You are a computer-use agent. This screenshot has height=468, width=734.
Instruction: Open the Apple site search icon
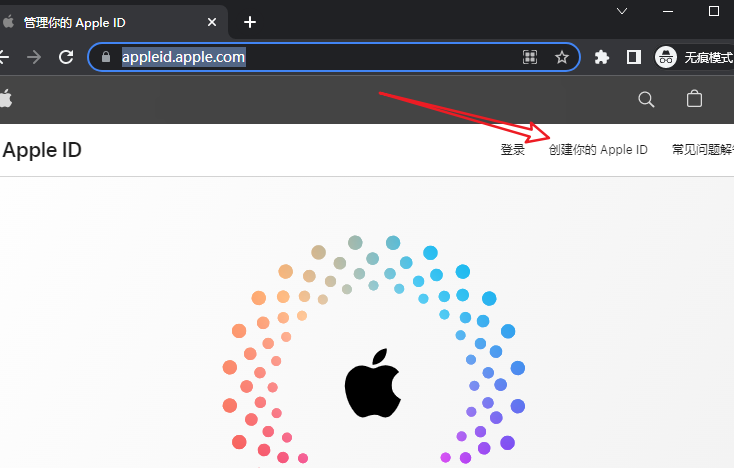[x=646, y=99]
